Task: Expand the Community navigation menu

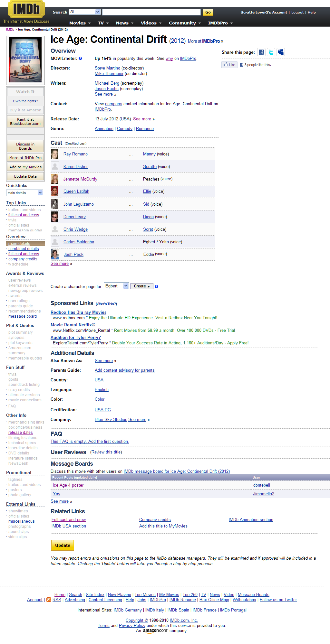Action: [185, 23]
